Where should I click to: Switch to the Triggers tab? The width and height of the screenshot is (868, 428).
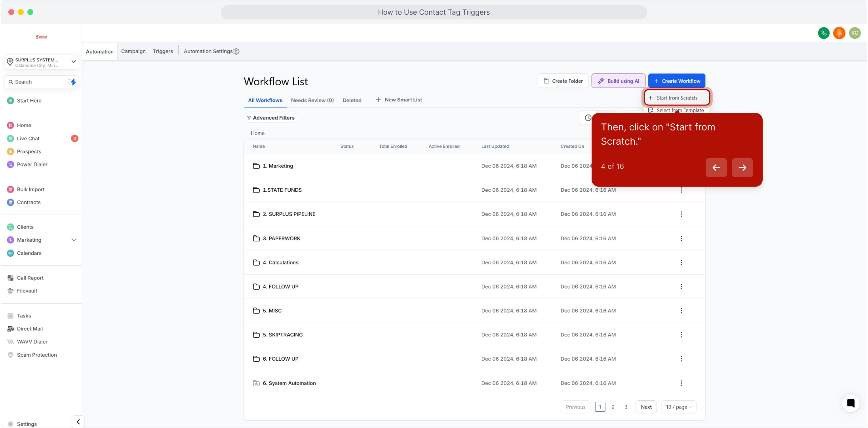tap(163, 52)
